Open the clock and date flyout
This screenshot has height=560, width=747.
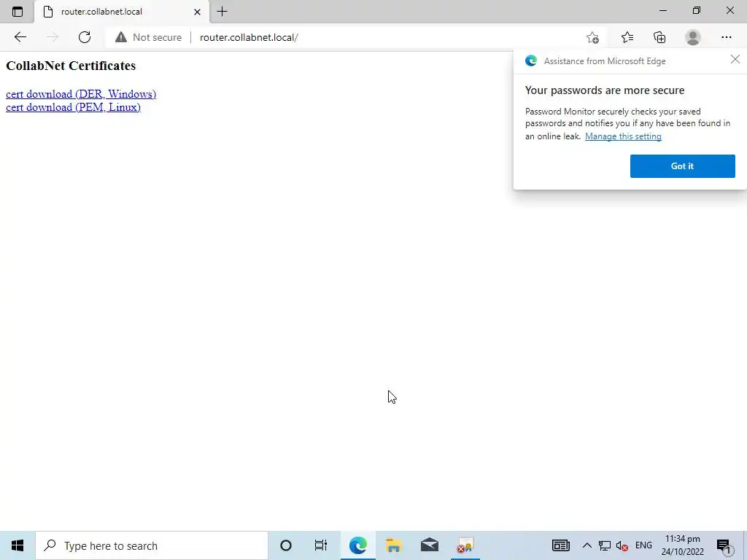(682, 545)
